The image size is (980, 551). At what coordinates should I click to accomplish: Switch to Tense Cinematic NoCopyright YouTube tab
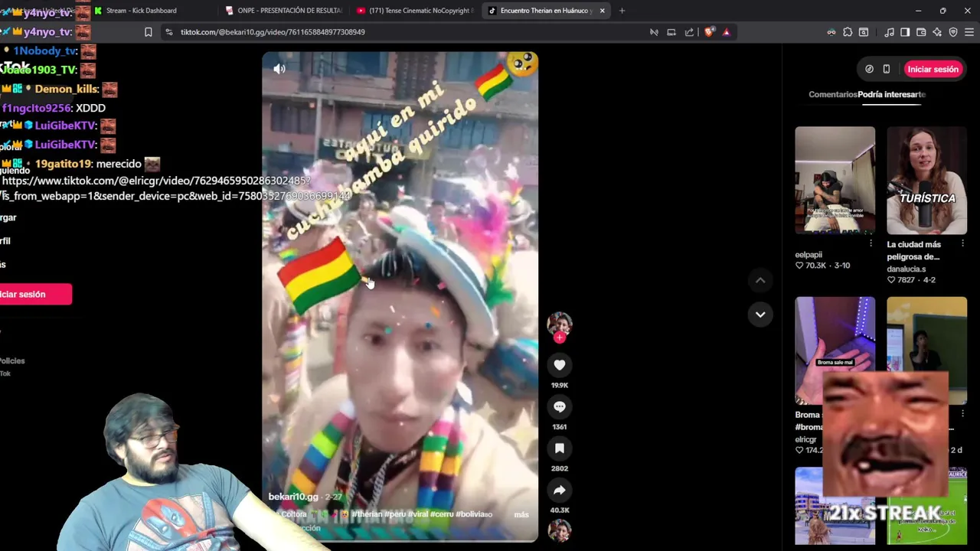(x=413, y=11)
